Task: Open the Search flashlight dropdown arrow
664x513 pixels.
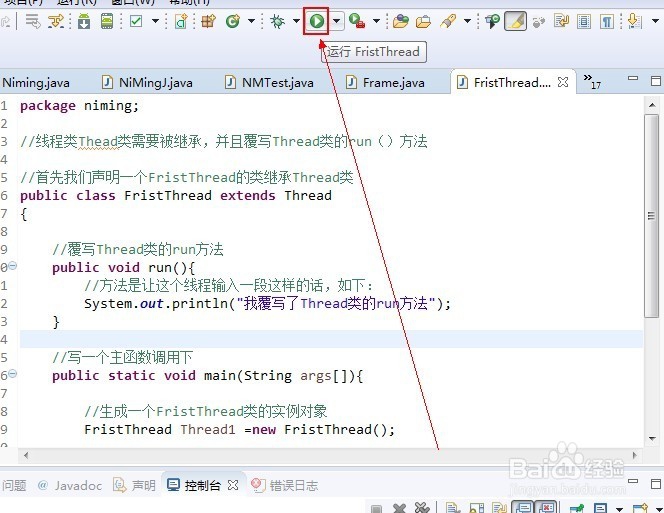Action: tap(468, 21)
